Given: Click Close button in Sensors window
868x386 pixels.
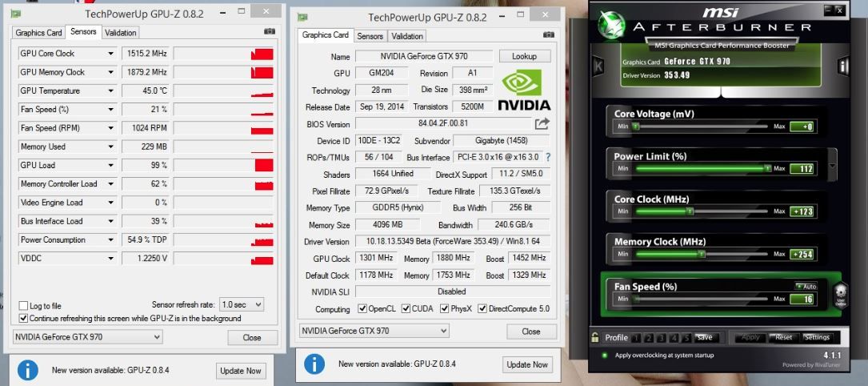Looking at the screenshot, I should (253, 337).
